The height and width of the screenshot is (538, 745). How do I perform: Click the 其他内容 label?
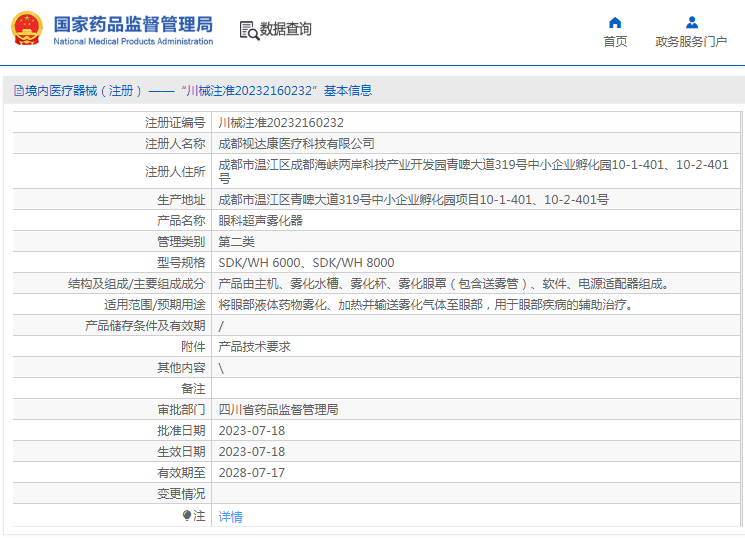point(181,367)
